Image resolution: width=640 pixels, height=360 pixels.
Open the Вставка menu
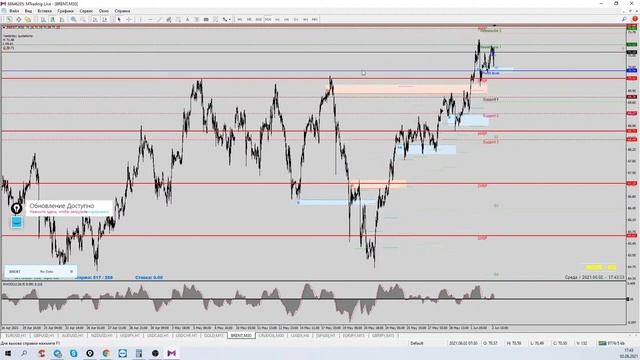(44, 11)
